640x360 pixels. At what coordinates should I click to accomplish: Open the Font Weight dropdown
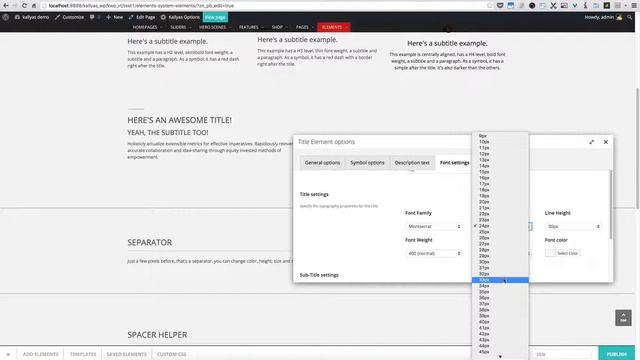point(434,253)
